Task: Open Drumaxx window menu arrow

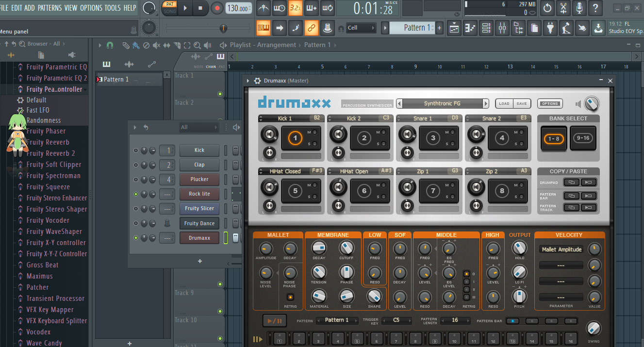Action: pos(248,81)
